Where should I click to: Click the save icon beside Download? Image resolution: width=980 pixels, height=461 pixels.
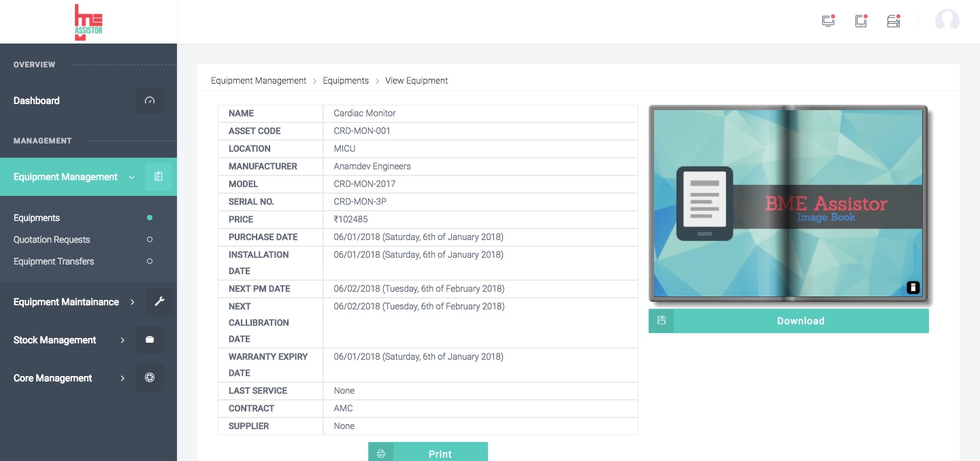click(x=661, y=321)
